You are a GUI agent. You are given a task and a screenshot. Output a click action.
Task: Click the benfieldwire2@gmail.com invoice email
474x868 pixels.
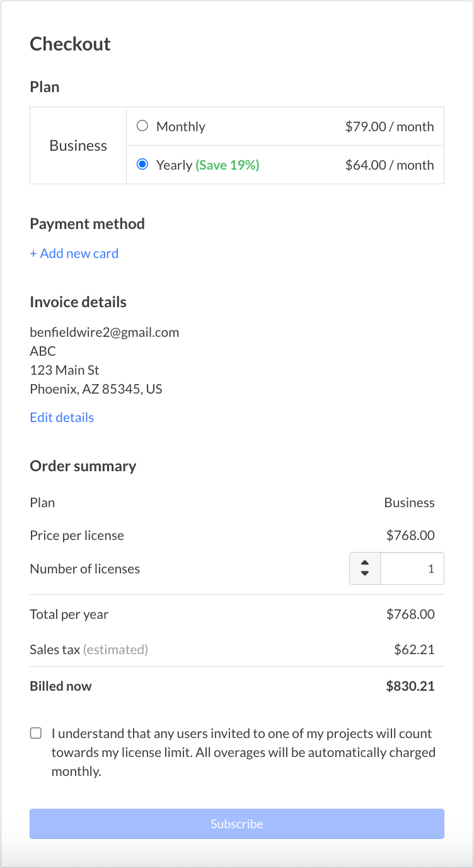(x=104, y=332)
